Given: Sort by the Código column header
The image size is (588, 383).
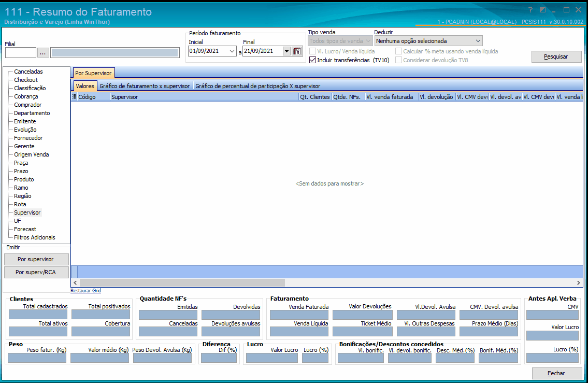Looking at the screenshot, I should click(x=93, y=97).
